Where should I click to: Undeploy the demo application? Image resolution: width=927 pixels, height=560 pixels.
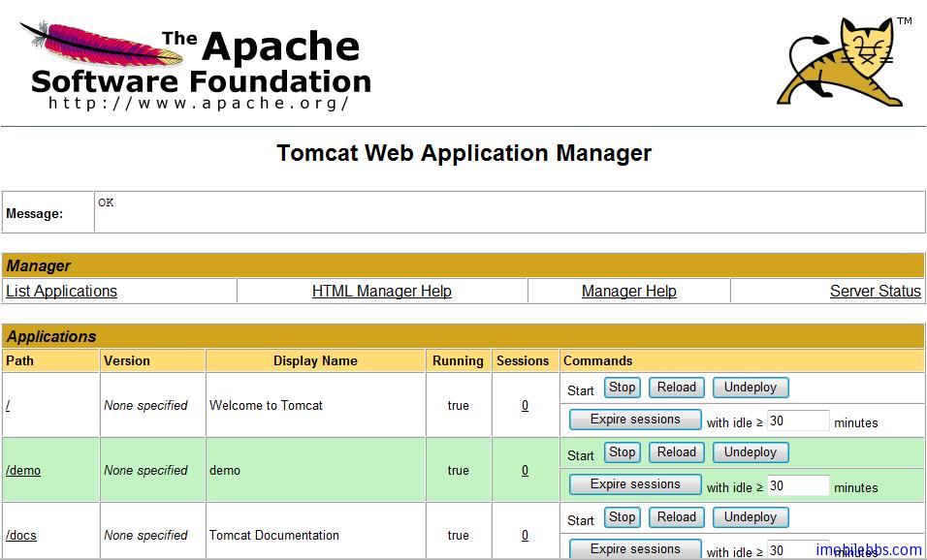750,452
